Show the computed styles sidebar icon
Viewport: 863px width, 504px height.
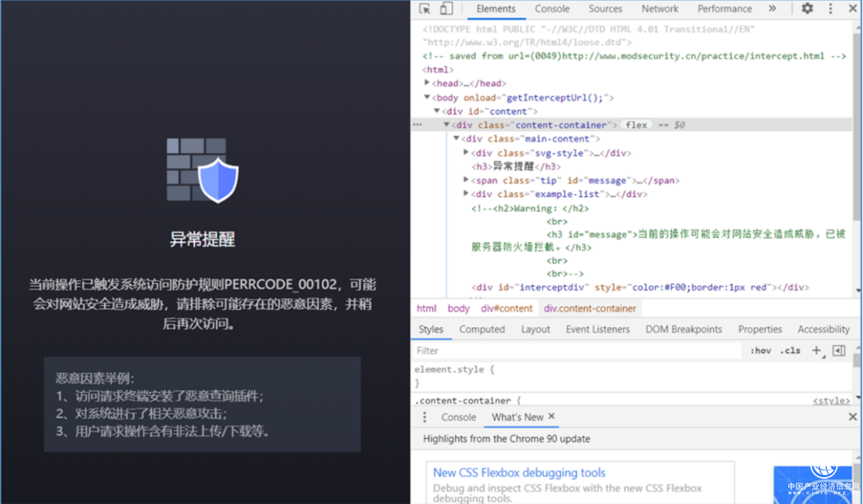click(x=839, y=350)
